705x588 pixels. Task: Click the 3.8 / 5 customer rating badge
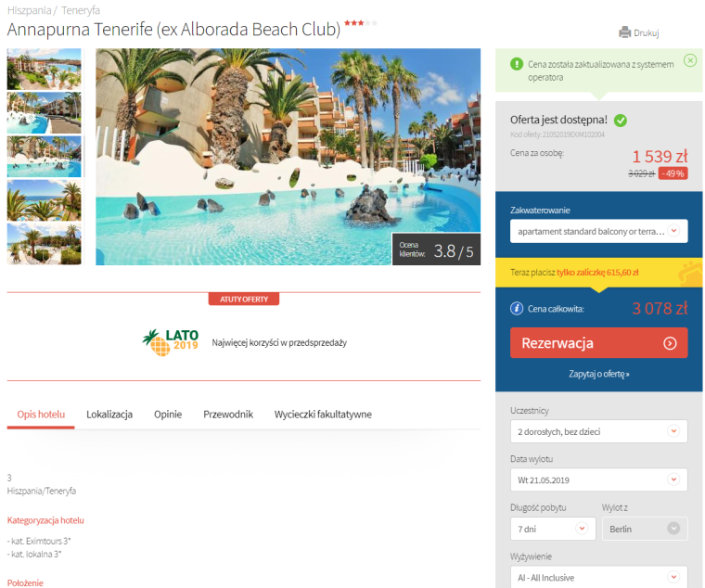[436, 249]
